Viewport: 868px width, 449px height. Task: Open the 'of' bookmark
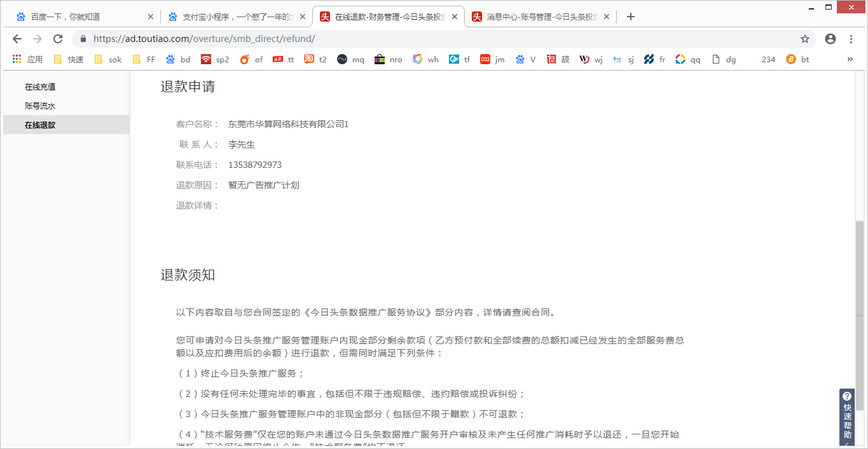point(251,59)
